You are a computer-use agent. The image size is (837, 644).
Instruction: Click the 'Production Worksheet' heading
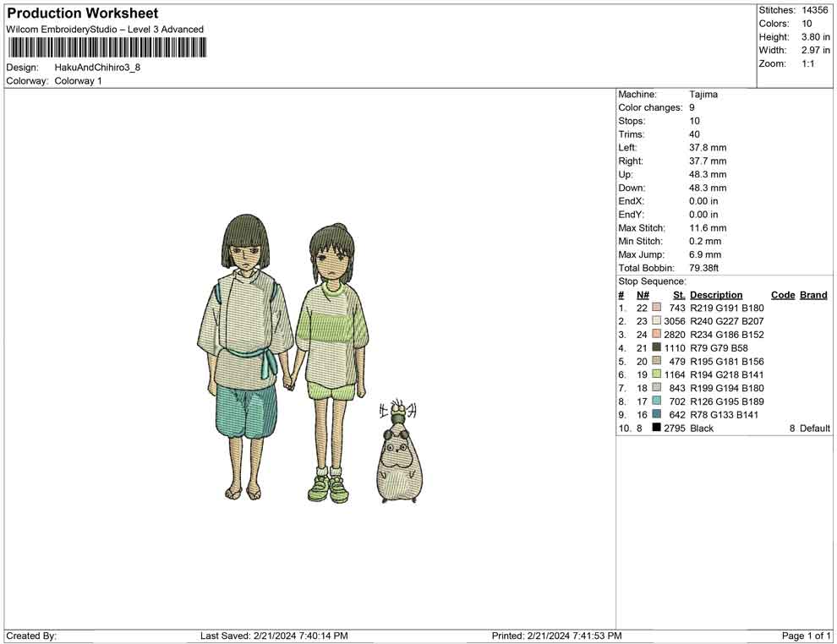83,14
